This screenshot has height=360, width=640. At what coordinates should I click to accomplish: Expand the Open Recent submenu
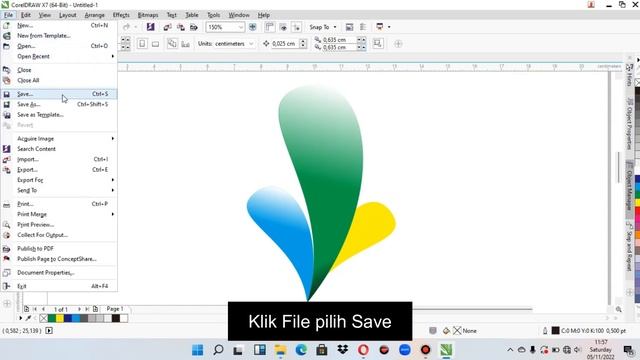tap(59, 56)
